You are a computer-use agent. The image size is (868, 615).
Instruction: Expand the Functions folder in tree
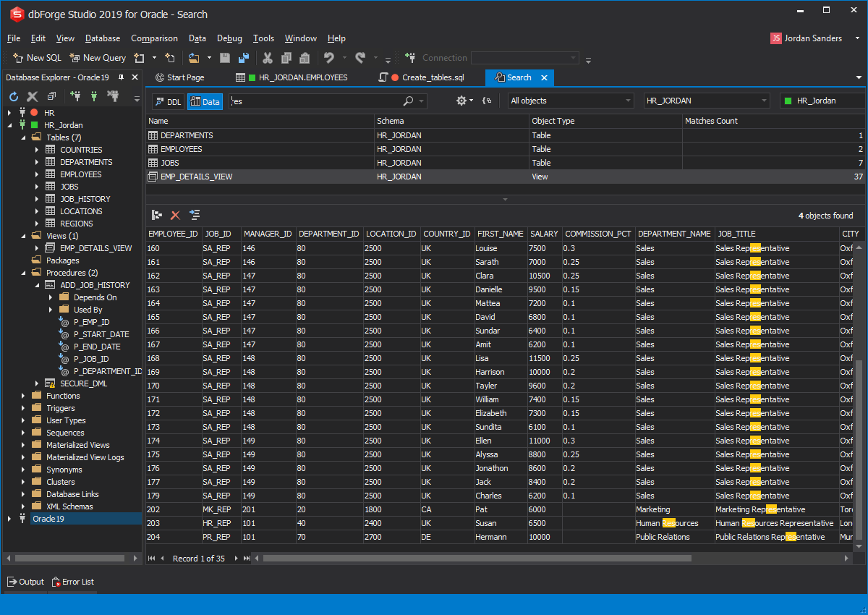pos(23,396)
